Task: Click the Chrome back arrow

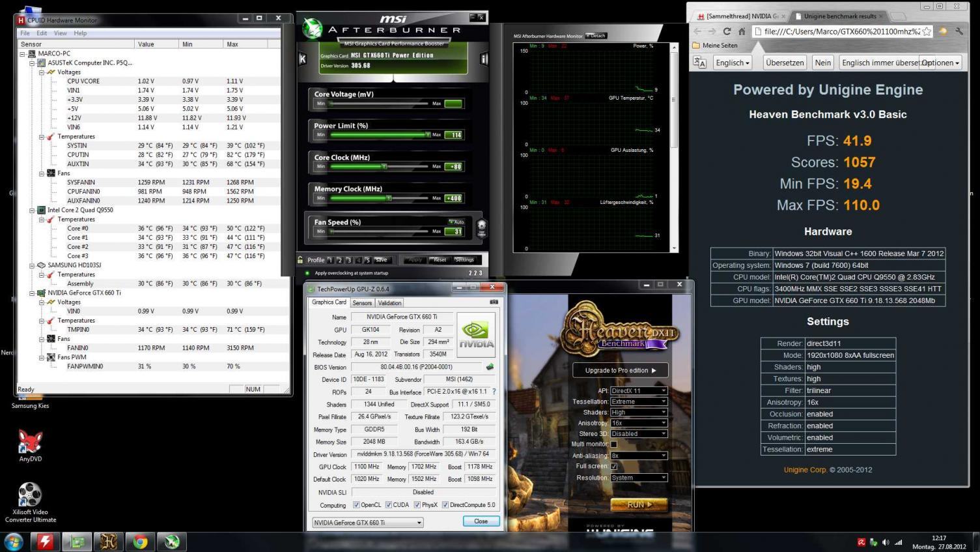Action: (x=697, y=31)
